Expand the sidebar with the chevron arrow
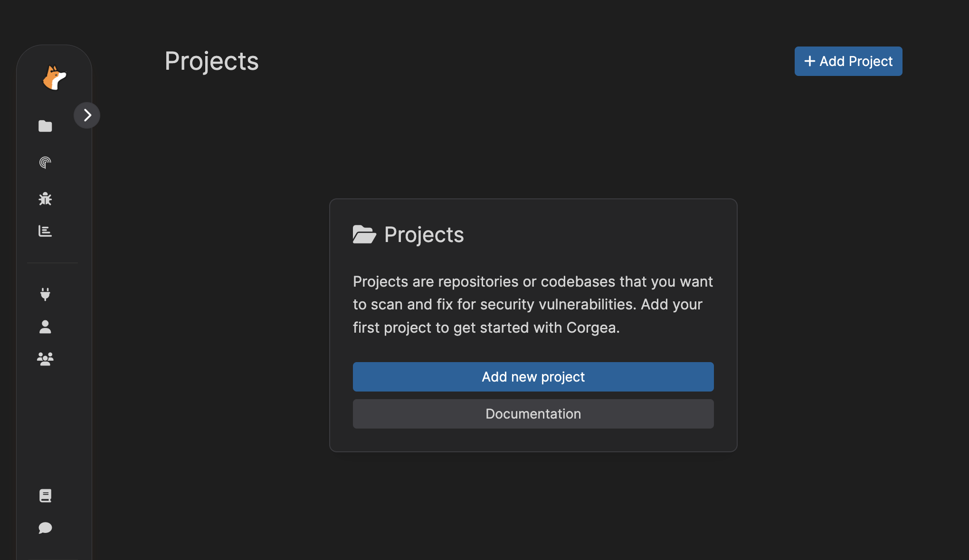969x560 pixels. pyautogui.click(x=87, y=115)
